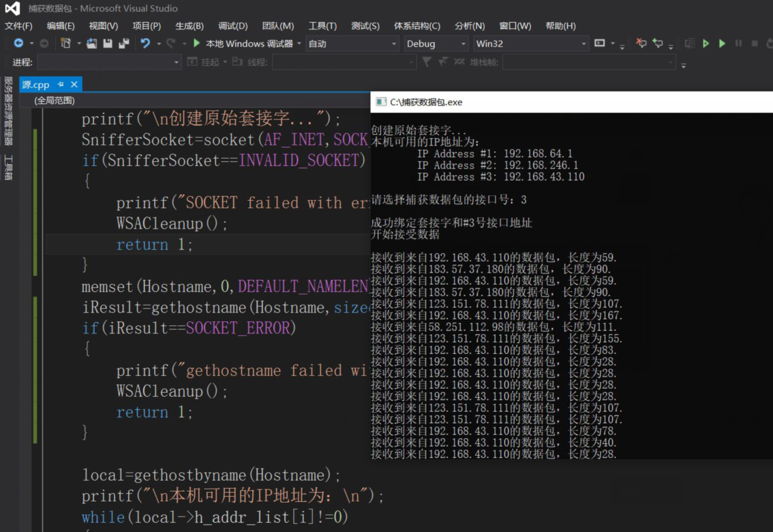Viewport: 773px width, 532px height.
Task: Click the solid green run arrow at toolbar right
Action: 722,43
